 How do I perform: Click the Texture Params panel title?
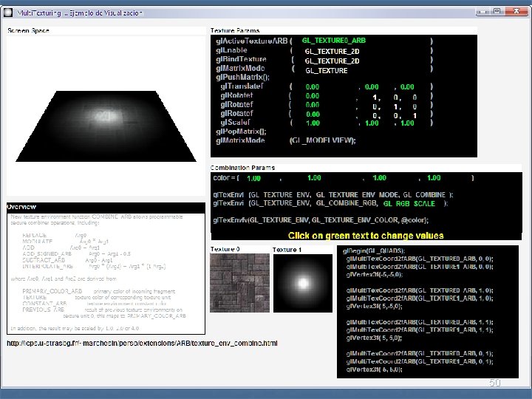point(235,30)
